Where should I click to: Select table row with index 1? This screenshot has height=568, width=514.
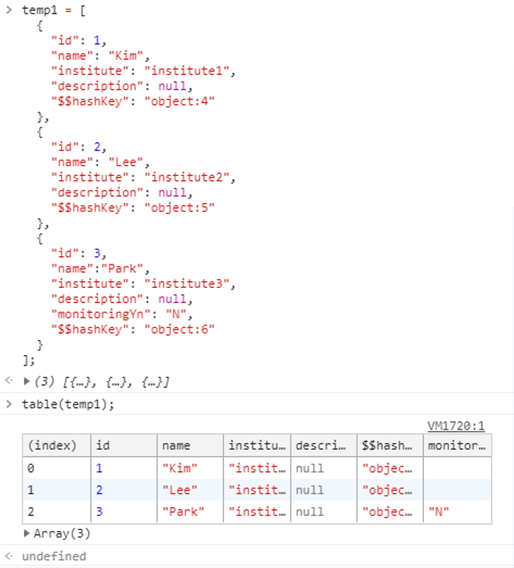(x=257, y=490)
